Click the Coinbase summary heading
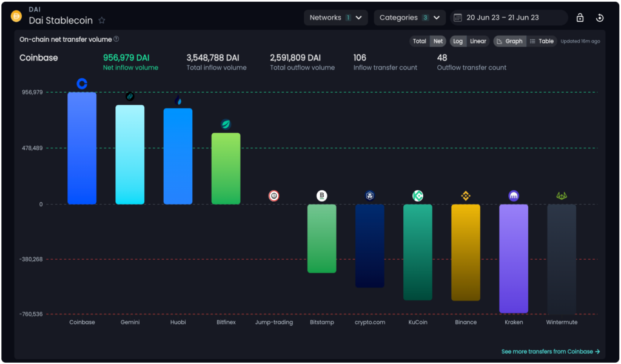621x364 pixels. (38, 58)
